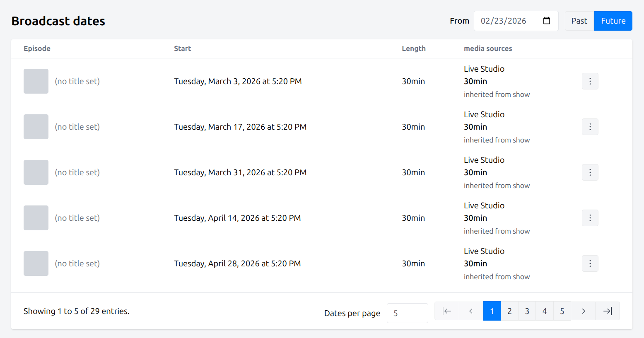
Task: Click "(no title set)" in April 28 row
Action: pos(77,264)
